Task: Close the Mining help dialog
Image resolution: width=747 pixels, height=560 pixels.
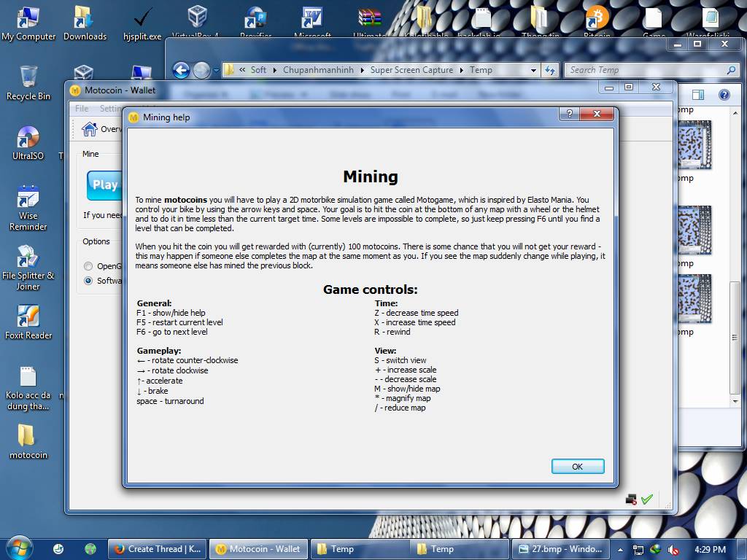Action: 597,113
